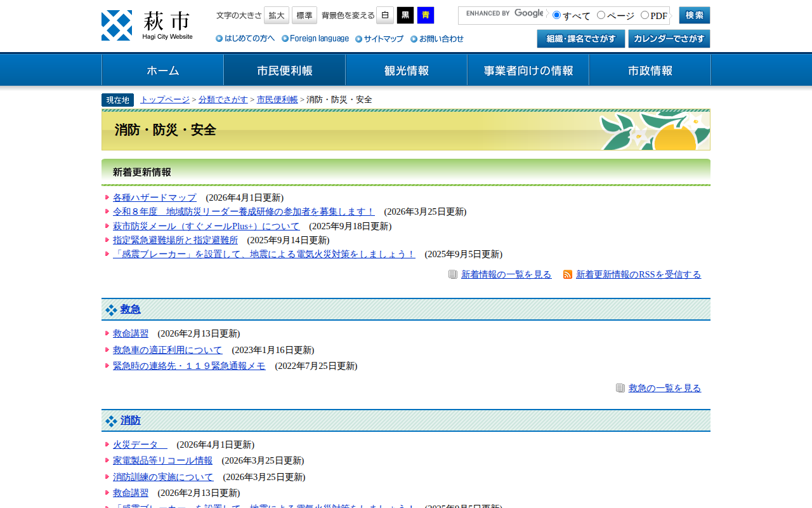Viewport: 812px width, 508px height.
Task: Select the ページ search radio button
Action: click(601, 15)
